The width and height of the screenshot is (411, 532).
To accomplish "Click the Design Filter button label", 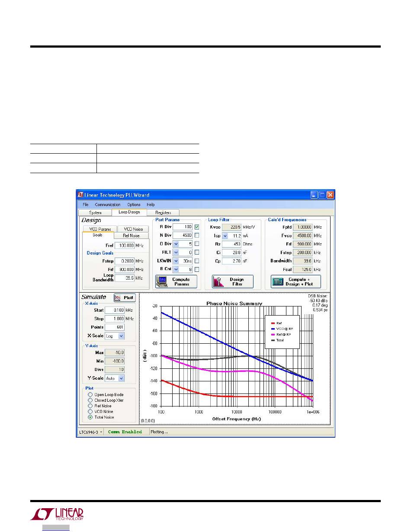I will 237,281.
